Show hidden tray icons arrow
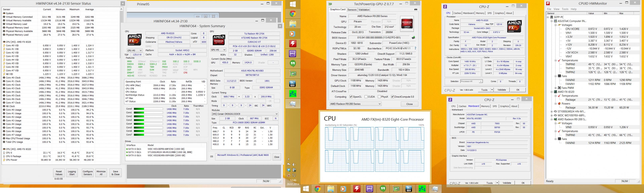Viewport: 644px width, 193px height. pyautogui.click(x=289, y=159)
